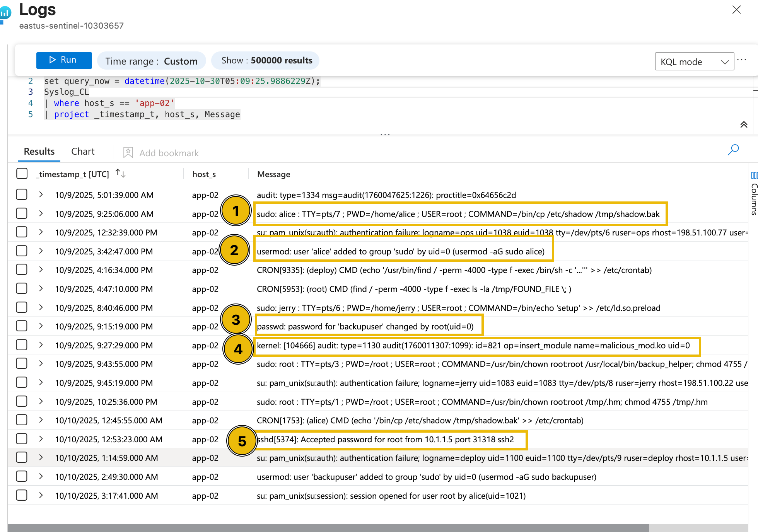Image resolution: width=758 pixels, height=532 pixels.
Task: Check the select-all checkbox in the table header
Action: pos(22,174)
